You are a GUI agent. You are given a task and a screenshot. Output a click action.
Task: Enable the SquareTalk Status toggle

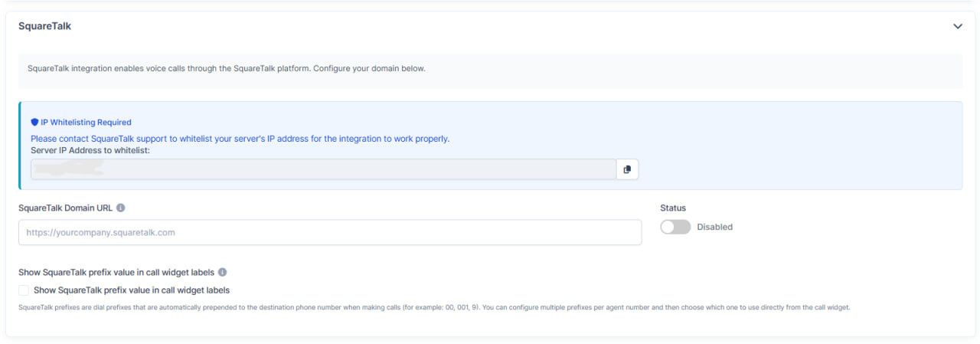pyautogui.click(x=675, y=227)
